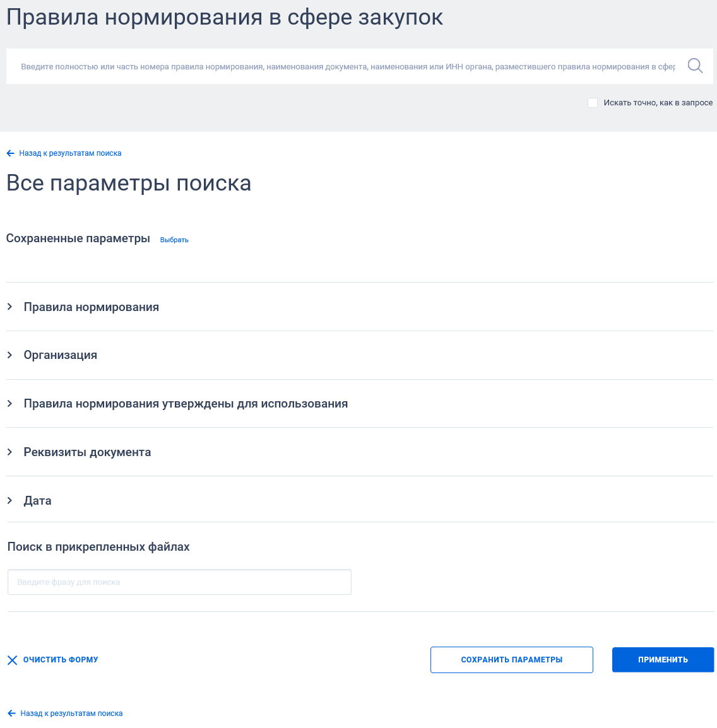Expand 'Правила нормирования' section chevron
Screen dimensions: 717x728
pyautogui.click(x=9, y=307)
